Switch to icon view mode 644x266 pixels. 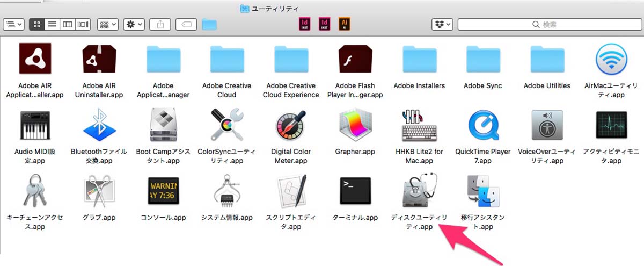pyautogui.click(x=37, y=24)
